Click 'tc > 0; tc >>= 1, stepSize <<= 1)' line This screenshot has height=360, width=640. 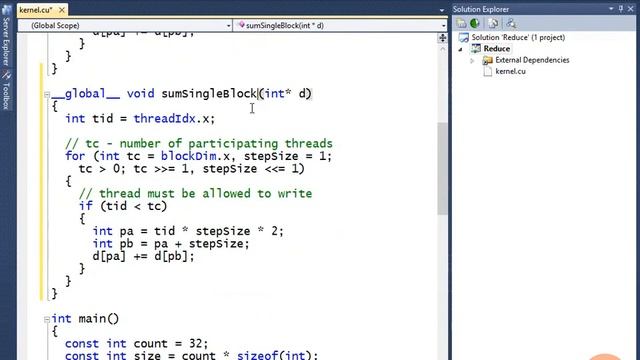pyautogui.click(x=191, y=169)
